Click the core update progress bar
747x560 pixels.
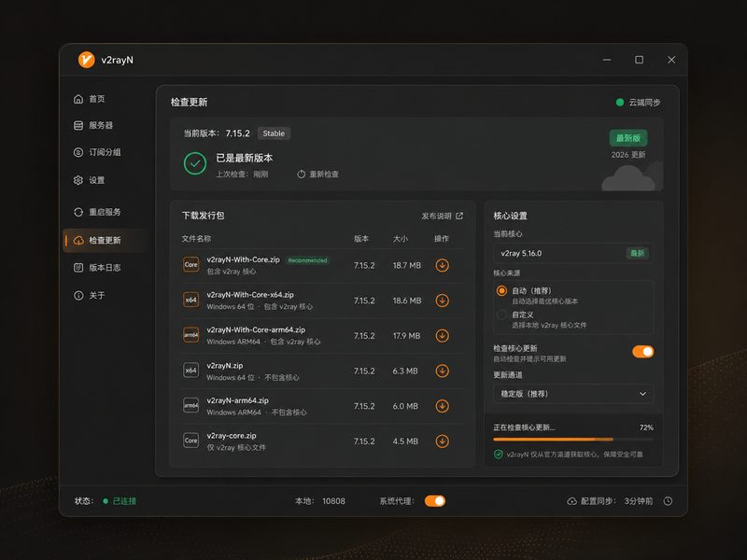point(573,439)
